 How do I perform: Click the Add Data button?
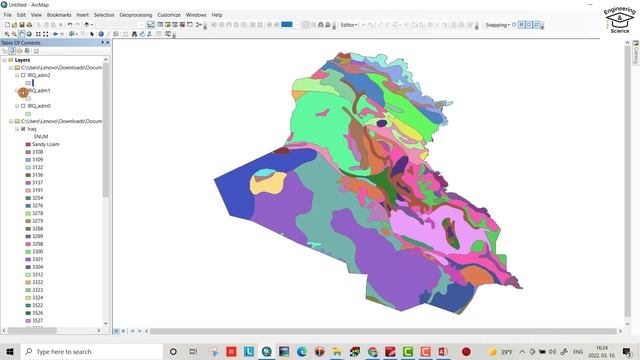(x=87, y=25)
